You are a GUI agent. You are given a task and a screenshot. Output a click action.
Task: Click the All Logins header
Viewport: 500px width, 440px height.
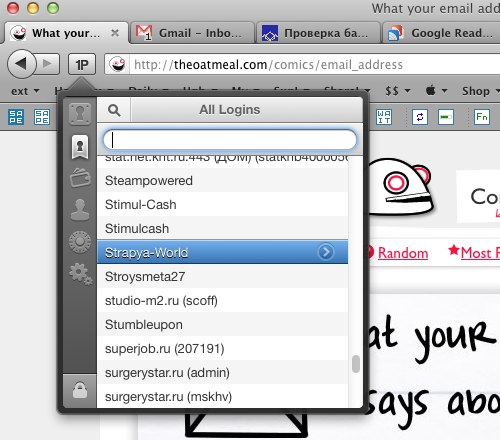(x=230, y=110)
